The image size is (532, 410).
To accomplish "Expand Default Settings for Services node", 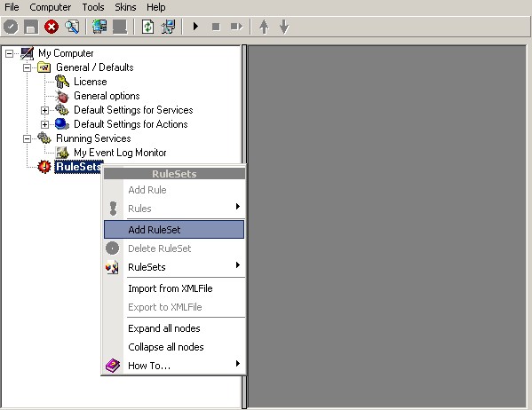I will 44,110.
